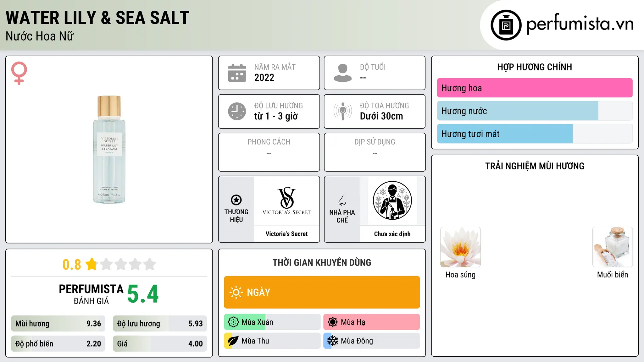Open the Victoria's Secret brand name link
The image size is (644, 362).
[286, 234]
